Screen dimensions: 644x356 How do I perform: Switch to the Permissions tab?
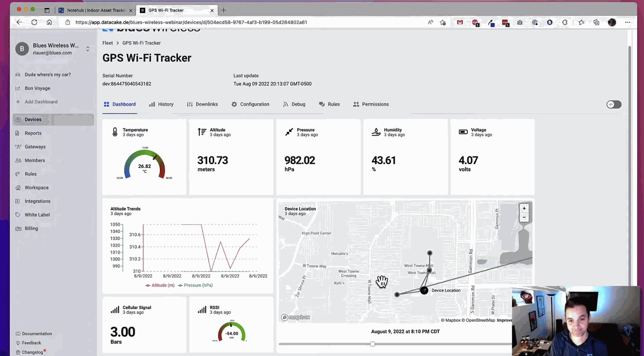coord(371,104)
